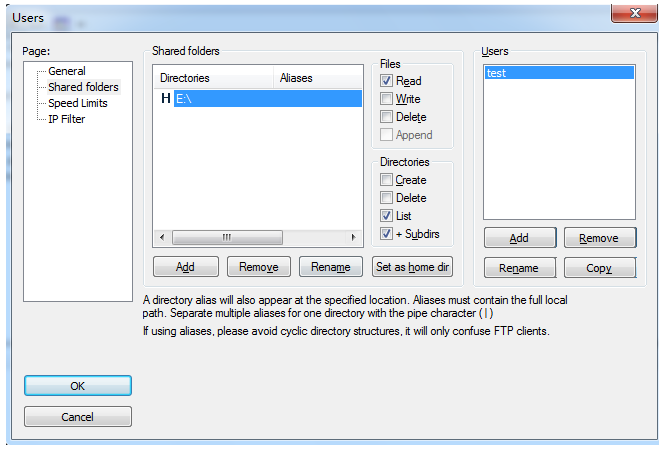Toggle the Directories List checkbox
This screenshot has height=451, width=664.
pyautogui.click(x=386, y=216)
